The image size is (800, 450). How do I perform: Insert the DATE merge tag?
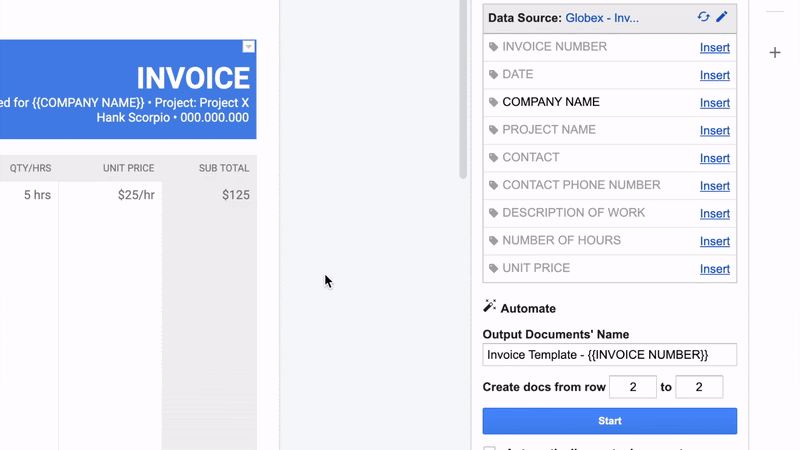tap(714, 75)
